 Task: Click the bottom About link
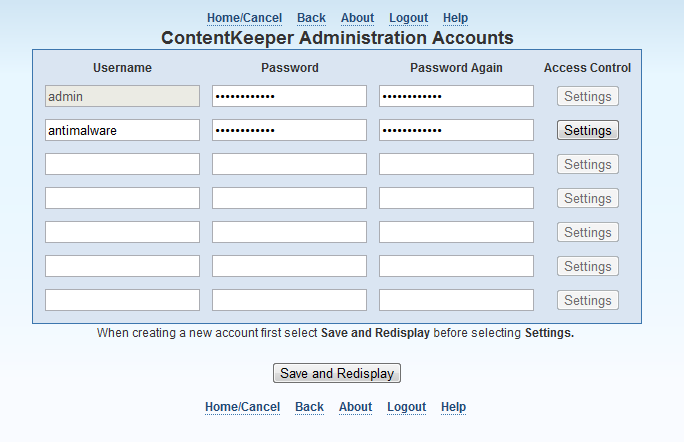(355, 407)
